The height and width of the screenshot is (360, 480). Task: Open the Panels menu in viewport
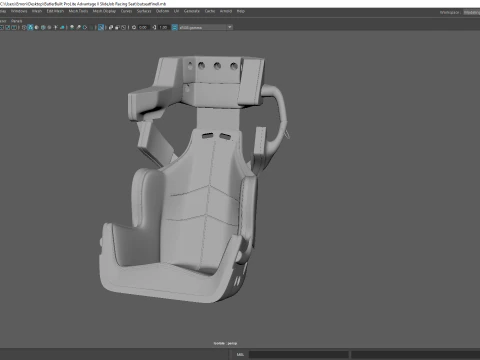(x=16, y=21)
